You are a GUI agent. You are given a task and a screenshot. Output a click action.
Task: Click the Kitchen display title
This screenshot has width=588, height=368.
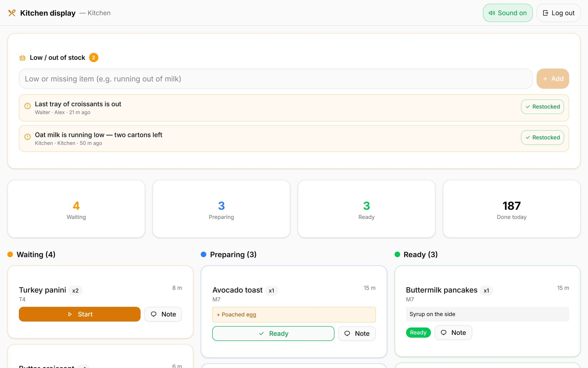click(48, 13)
